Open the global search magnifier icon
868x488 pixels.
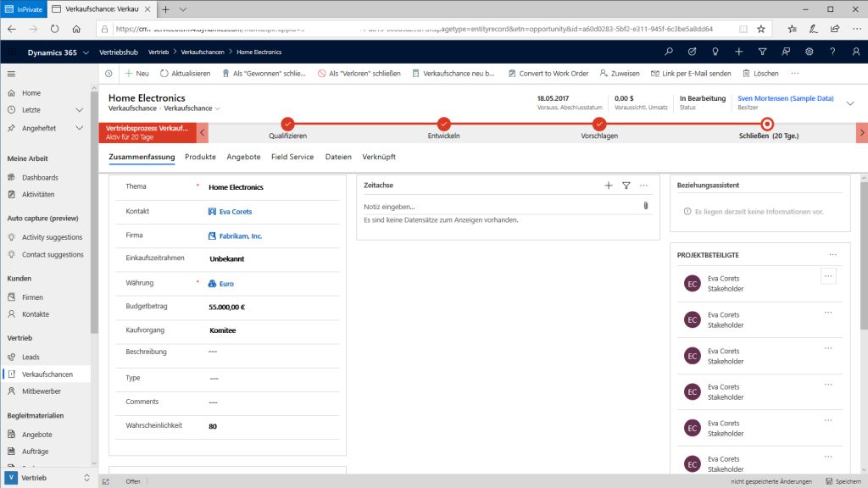point(669,52)
